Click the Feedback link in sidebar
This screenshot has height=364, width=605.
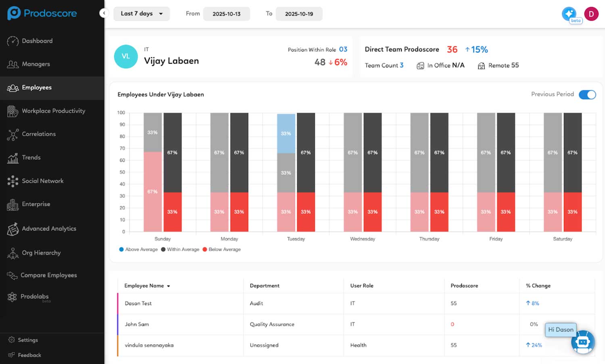coord(29,355)
